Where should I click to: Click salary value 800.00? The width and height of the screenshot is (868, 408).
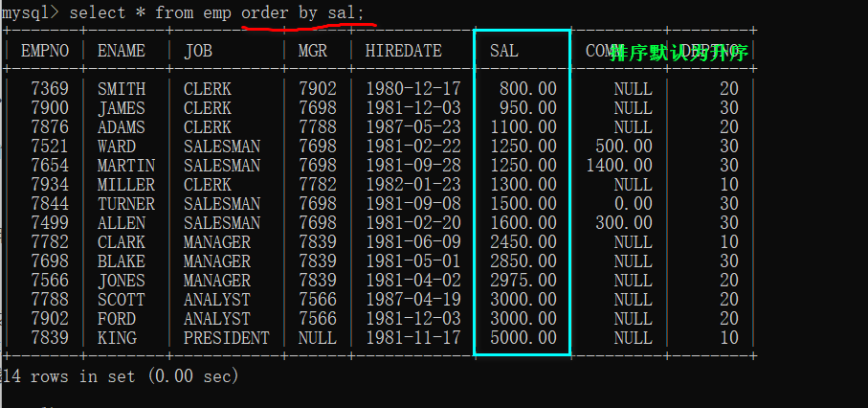pos(528,89)
